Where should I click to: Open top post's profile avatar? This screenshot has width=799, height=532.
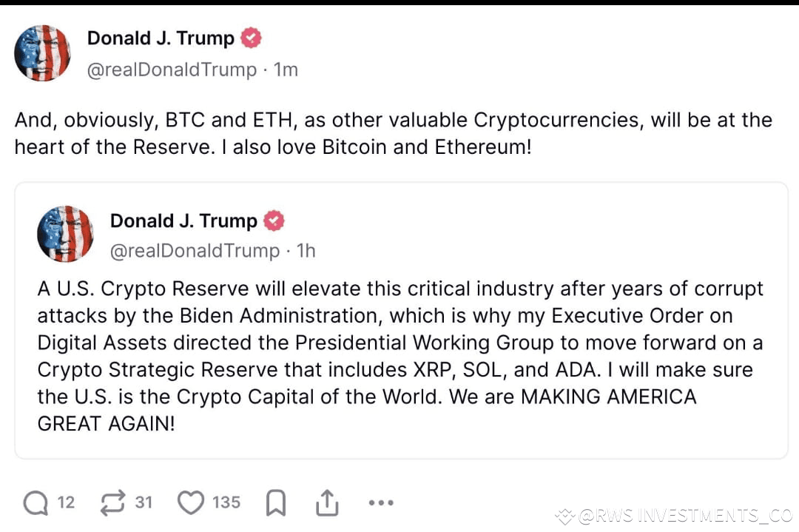42,53
